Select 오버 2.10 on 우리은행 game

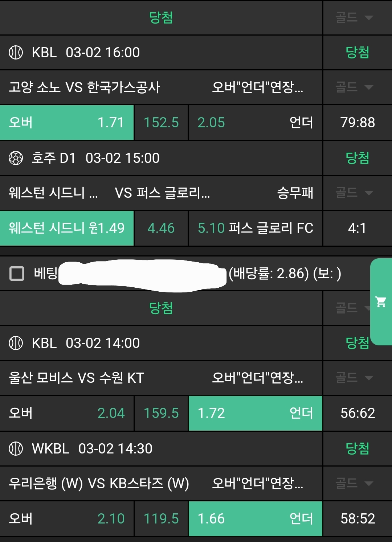tap(67, 519)
